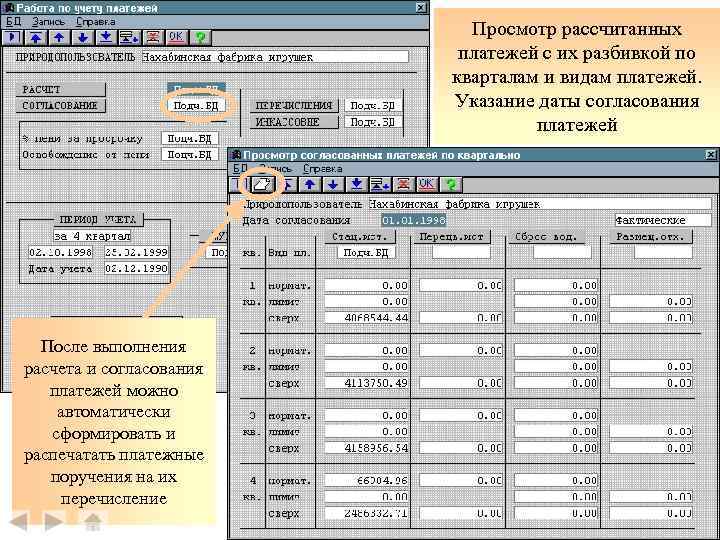720x540 pixels.
Task: Click the payment order document icon in Просмотр toolbar
Action: [263, 185]
